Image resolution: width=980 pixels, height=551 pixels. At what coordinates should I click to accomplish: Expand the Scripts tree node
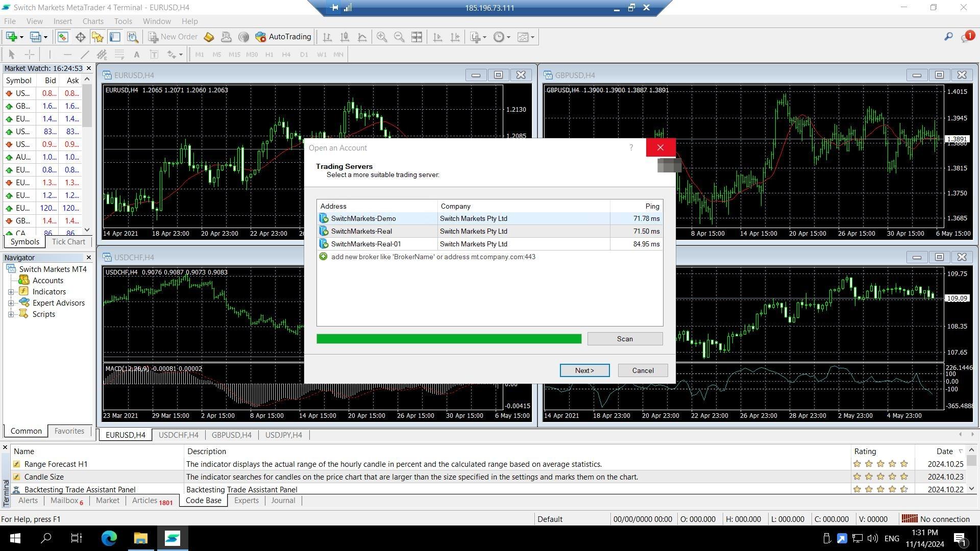tap(11, 314)
